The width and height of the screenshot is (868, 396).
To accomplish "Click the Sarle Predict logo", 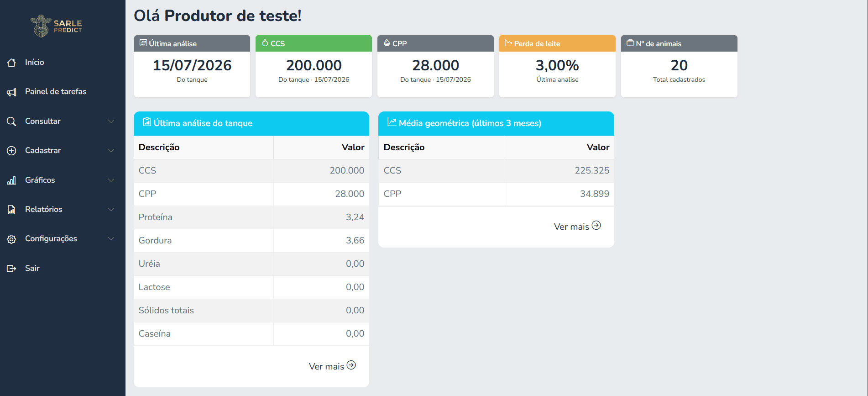I will (57, 26).
